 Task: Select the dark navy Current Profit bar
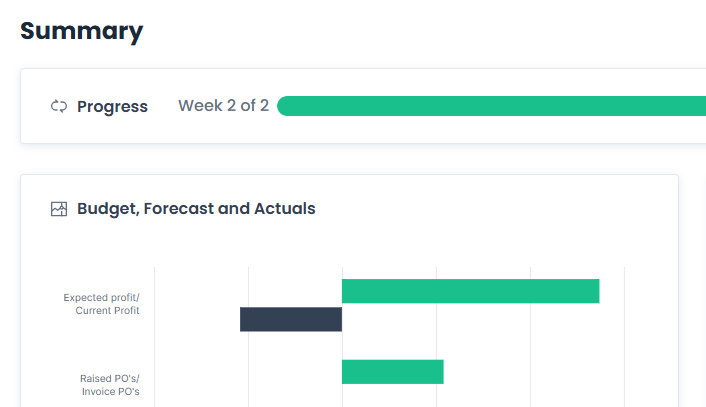coord(291,319)
